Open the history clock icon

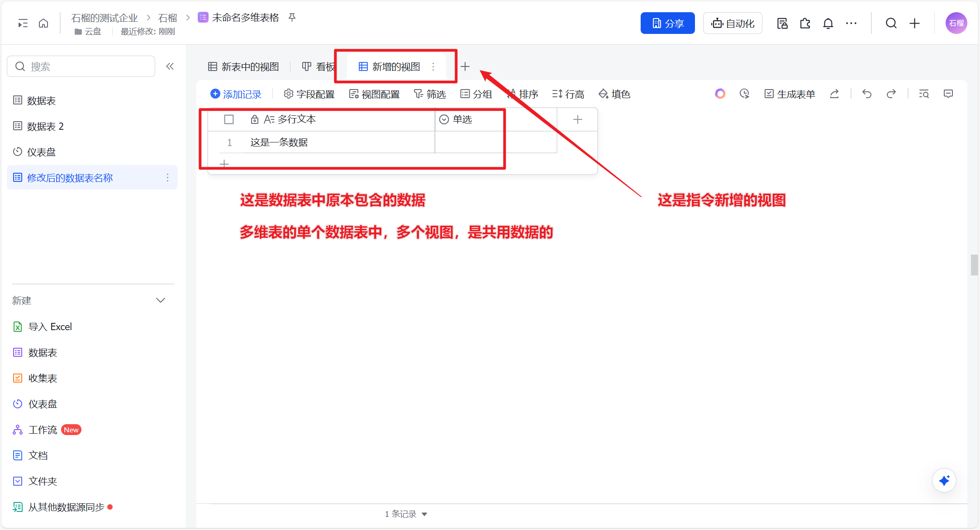point(744,94)
